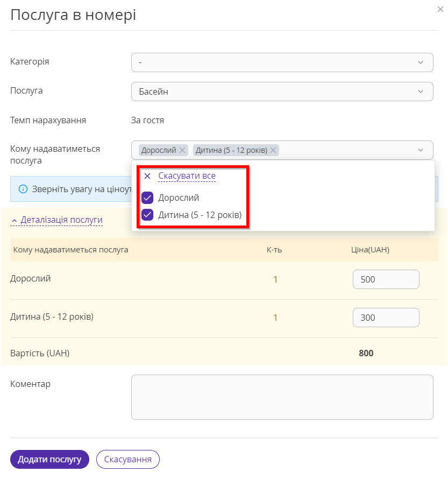
Task: Click the Дорослий row label in details table
Action: pyautogui.click(x=31, y=279)
